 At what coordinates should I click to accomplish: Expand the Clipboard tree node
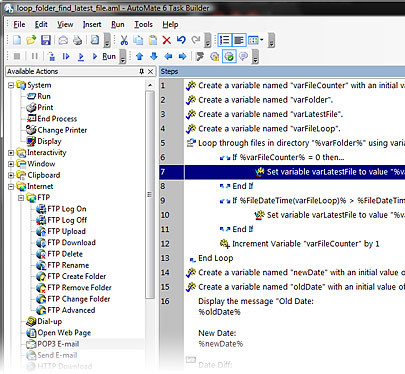(11, 175)
